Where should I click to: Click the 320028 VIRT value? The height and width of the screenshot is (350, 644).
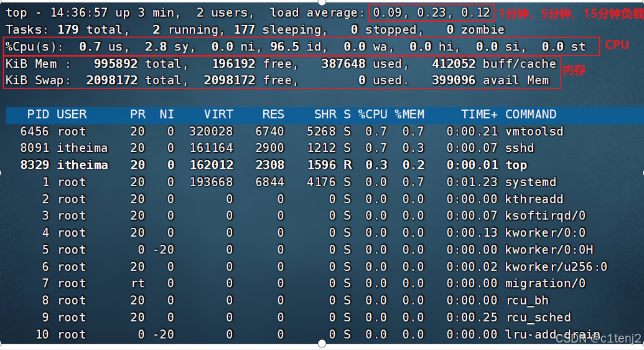point(211,131)
